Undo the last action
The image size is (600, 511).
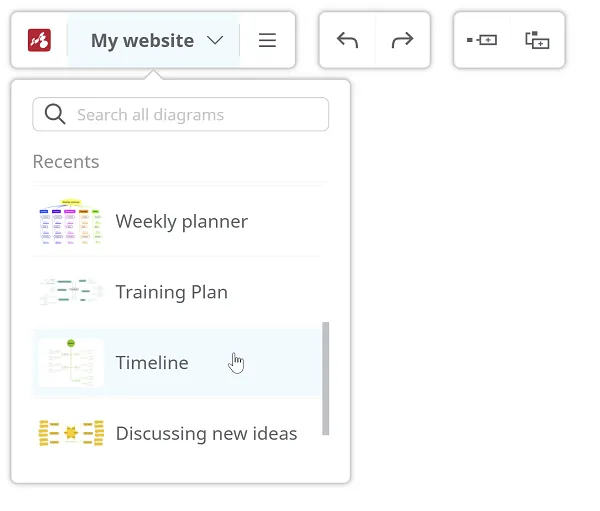point(347,40)
